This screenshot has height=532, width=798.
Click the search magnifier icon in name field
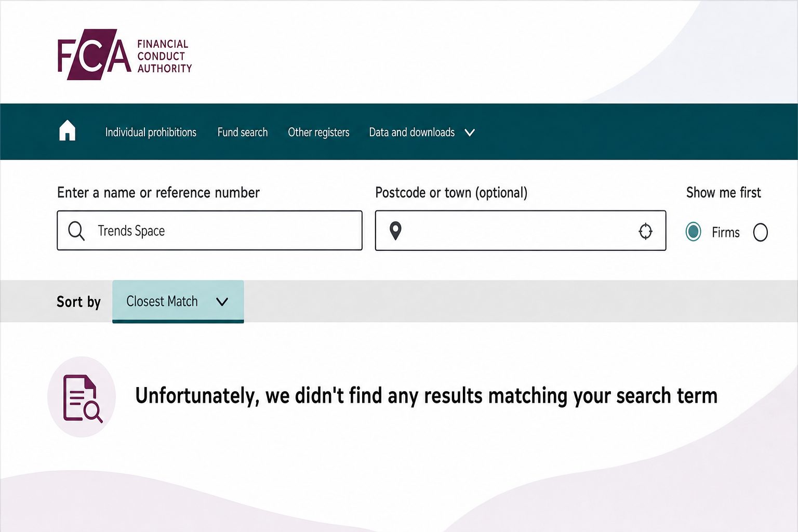76,231
